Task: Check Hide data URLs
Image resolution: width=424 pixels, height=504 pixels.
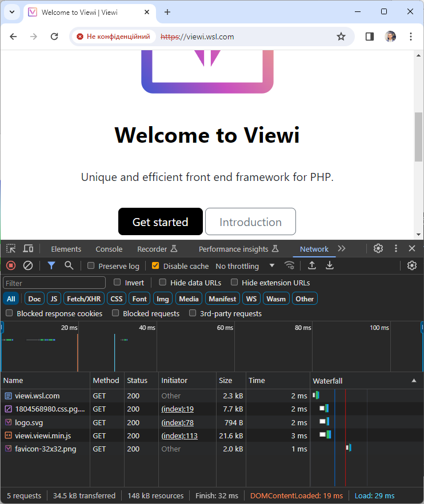Action: [163, 282]
